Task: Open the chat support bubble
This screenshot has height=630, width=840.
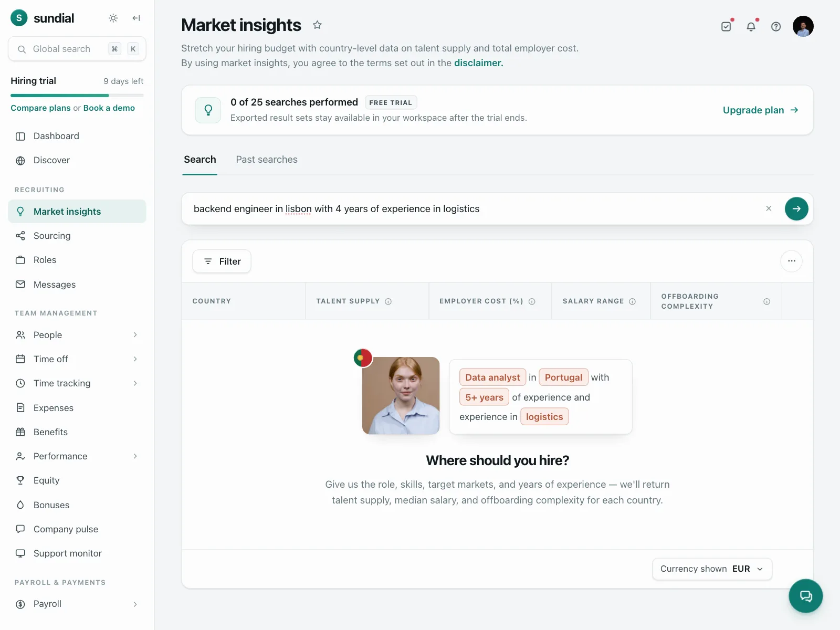Action: coord(805,596)
